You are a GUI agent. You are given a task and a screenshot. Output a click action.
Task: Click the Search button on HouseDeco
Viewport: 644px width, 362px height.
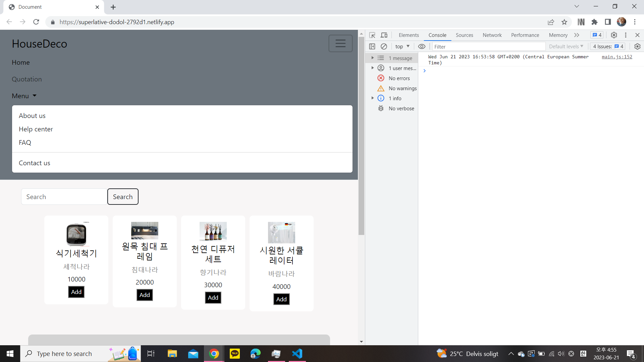[x=123, y=196]
